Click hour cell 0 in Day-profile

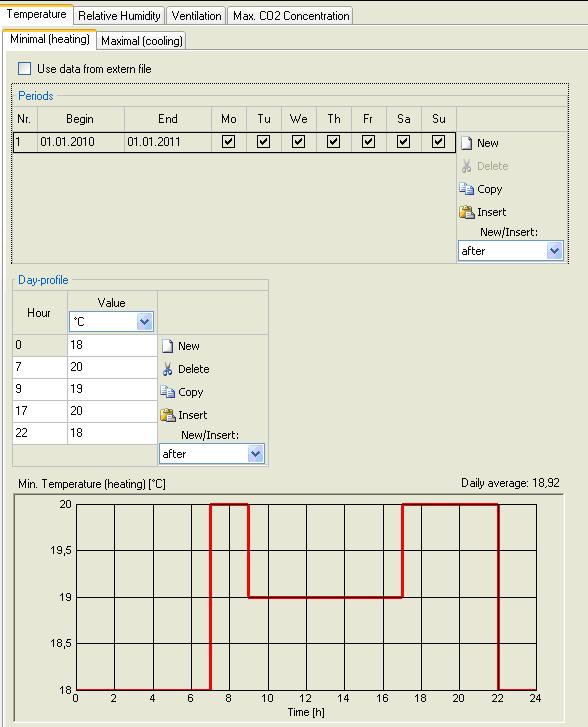click(x=40, y=345)
